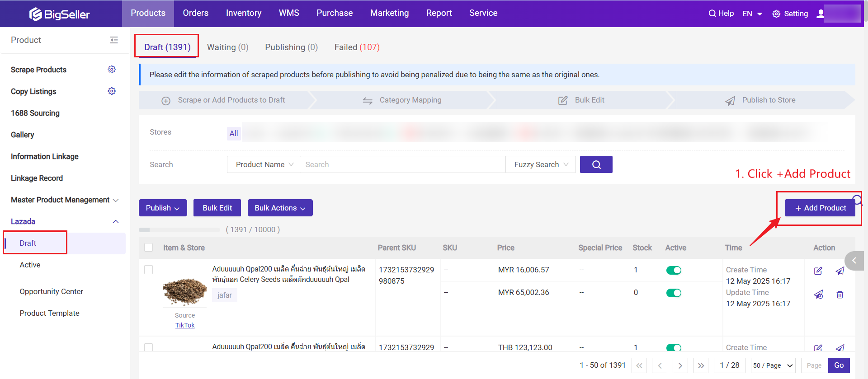Open the Help search icon

coord(712,14)
